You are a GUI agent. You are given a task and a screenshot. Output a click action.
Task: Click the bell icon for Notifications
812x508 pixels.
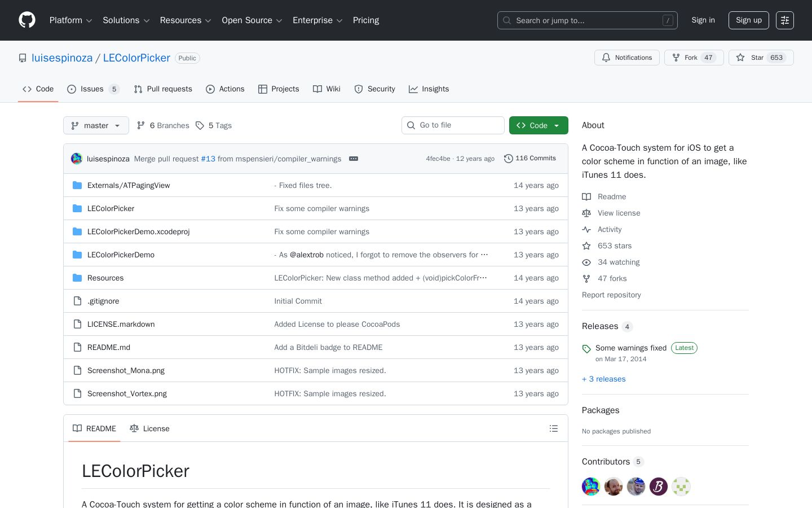tap(606, 58)
